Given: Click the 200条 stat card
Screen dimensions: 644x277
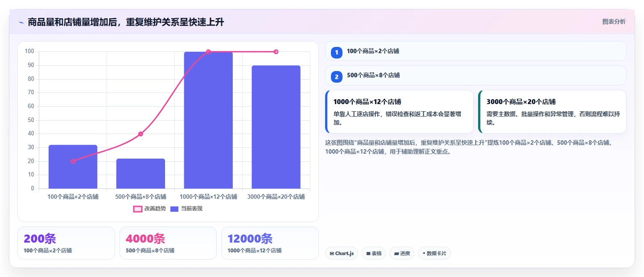Looking at the screenshot, I should tap(66, 243).
